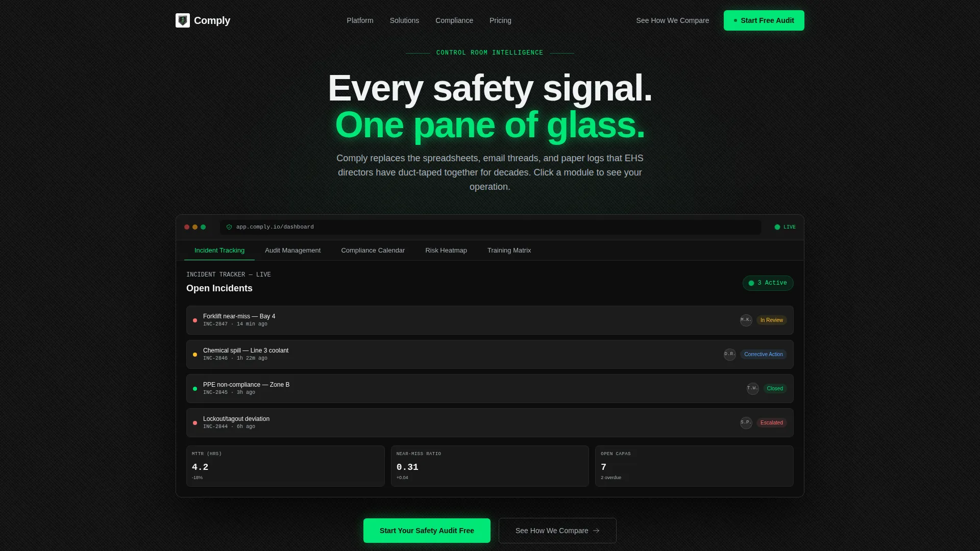Click the Open Incidents heading

coord(219,288)
